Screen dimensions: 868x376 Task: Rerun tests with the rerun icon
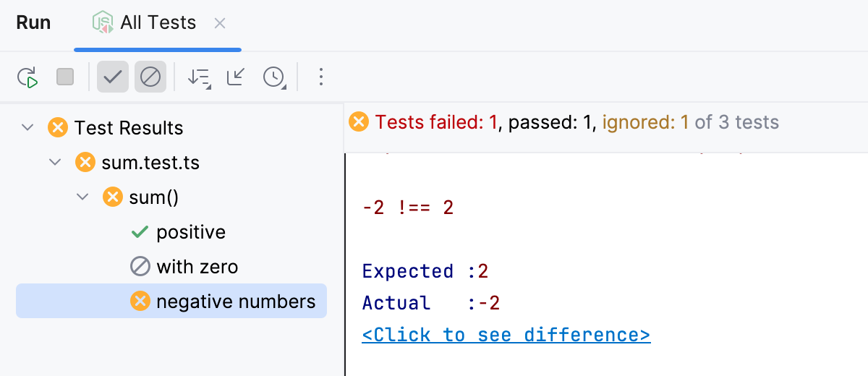pyautogui.click(x=27, y=77)
